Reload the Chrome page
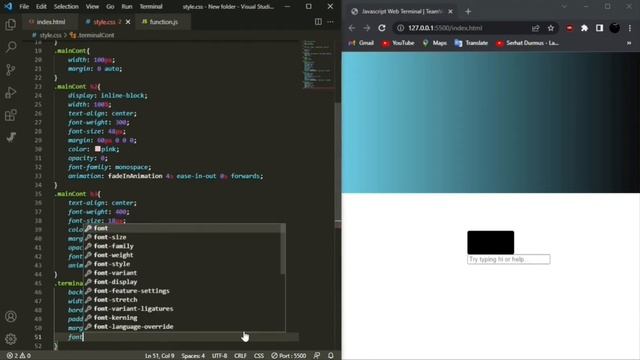 [x=382, y=28]
